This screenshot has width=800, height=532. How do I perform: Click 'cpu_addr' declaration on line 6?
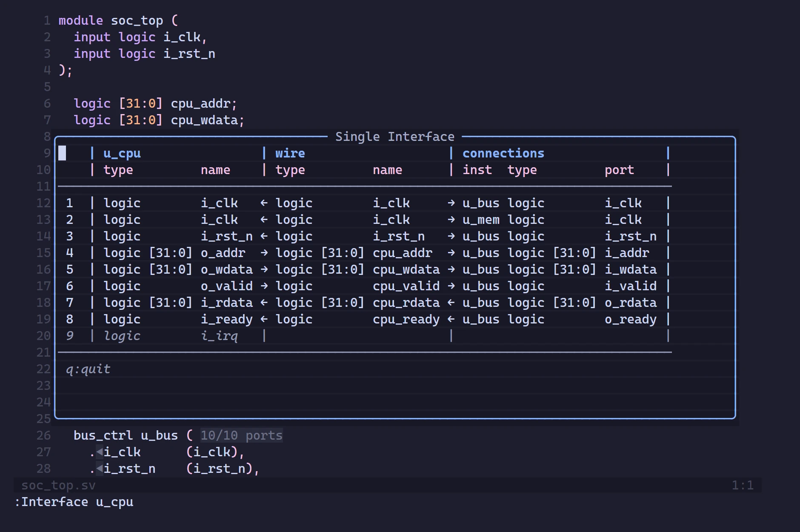(200, 103)
